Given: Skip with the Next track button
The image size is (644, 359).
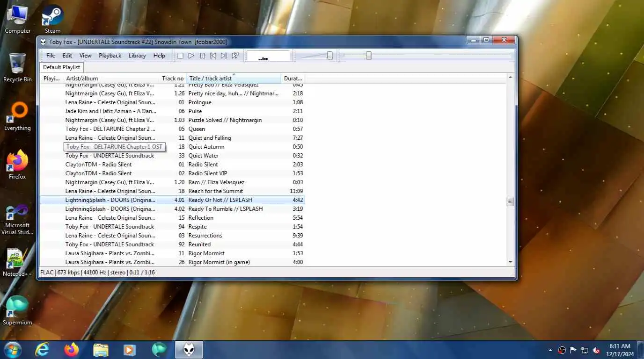Looking at the screenshot, I should 224,56.
